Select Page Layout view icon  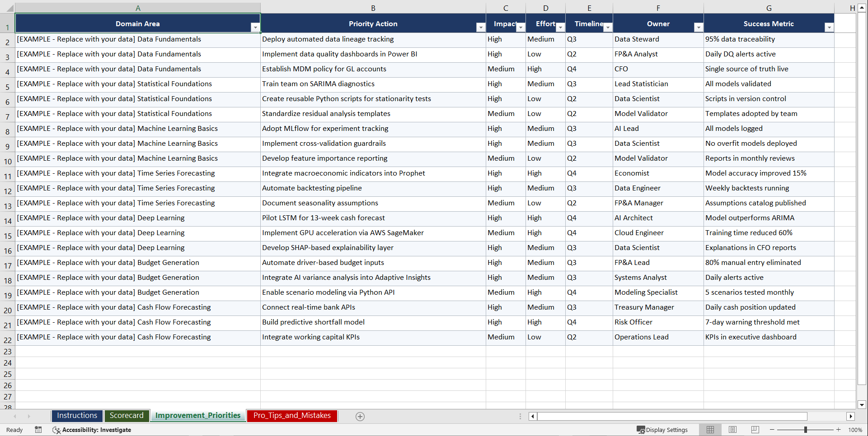(732, 430)
